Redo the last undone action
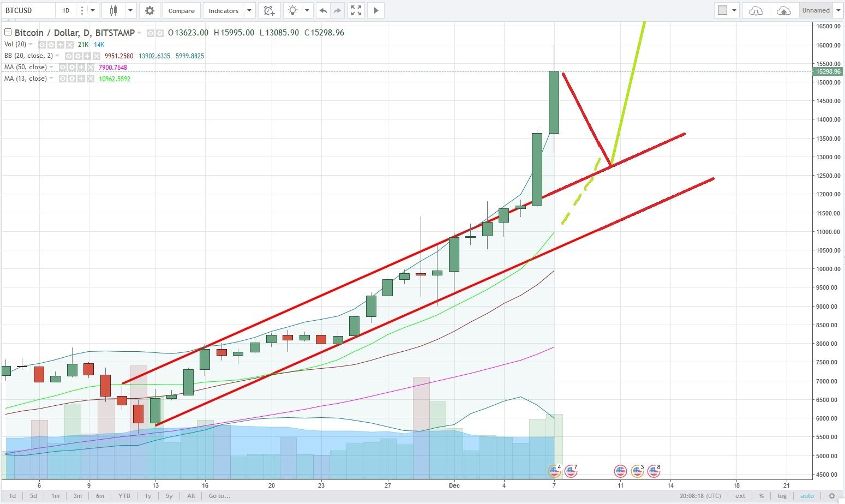The height and width of the screenshot is (504, 845). (337, 10)
